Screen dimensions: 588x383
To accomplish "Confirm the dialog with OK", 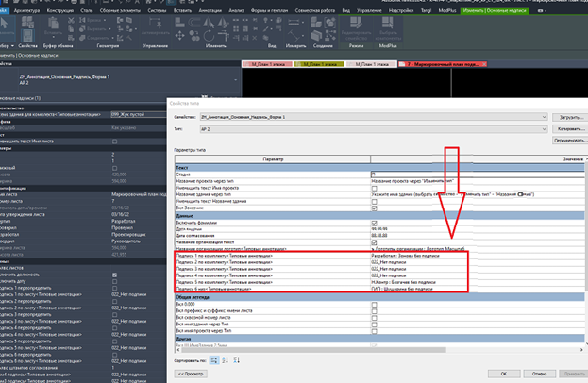I will [504, 374].
